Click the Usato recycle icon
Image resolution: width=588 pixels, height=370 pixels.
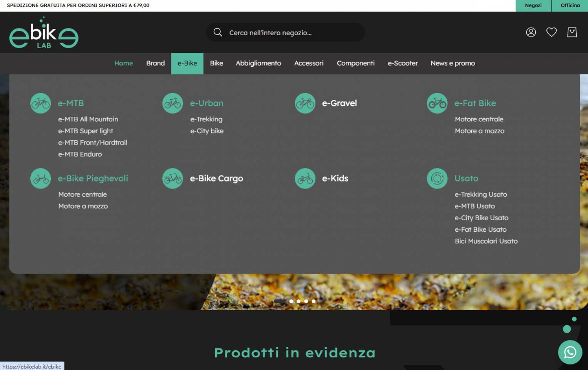(x=437, y=178)
